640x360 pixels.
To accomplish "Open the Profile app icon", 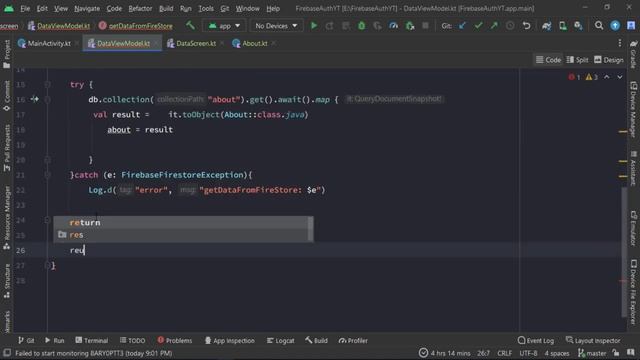I will [393, 26].
